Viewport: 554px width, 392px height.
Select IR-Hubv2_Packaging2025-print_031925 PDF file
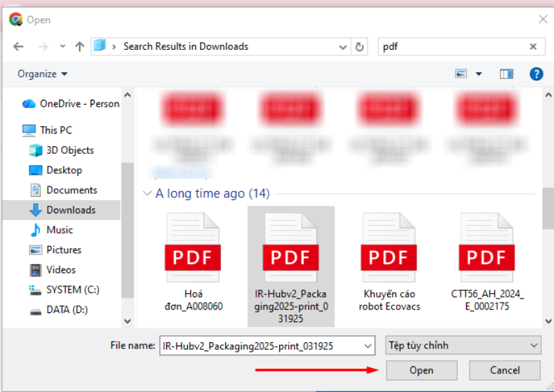tap(291, 267)
